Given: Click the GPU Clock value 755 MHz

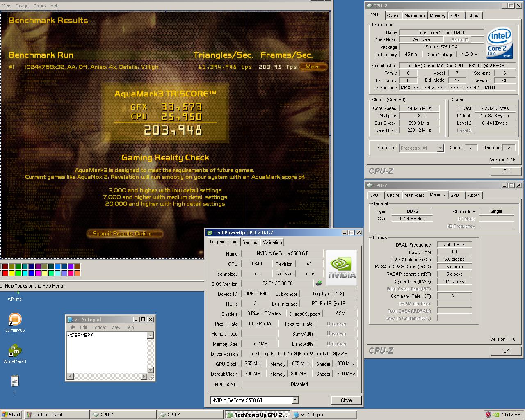Looking at the screenshot, I should coord(254,363).
